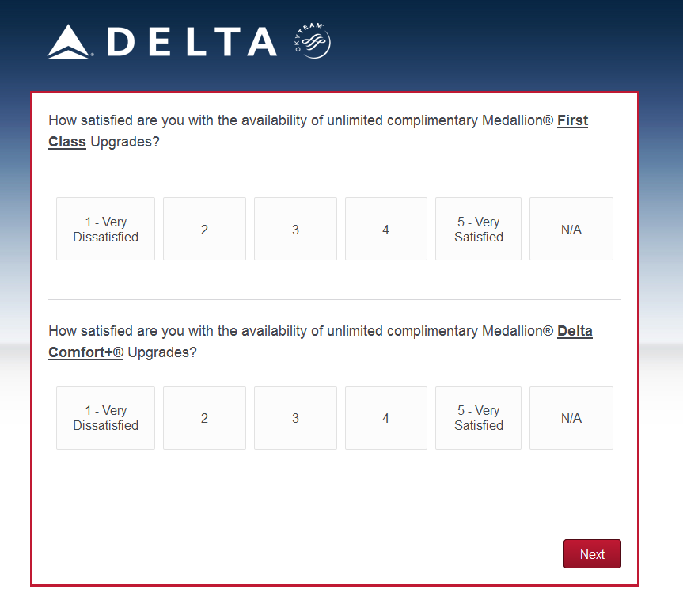The image size is (683, 616).
Task: Click the Delta triangle widget logo
Action: click(70, 42)
